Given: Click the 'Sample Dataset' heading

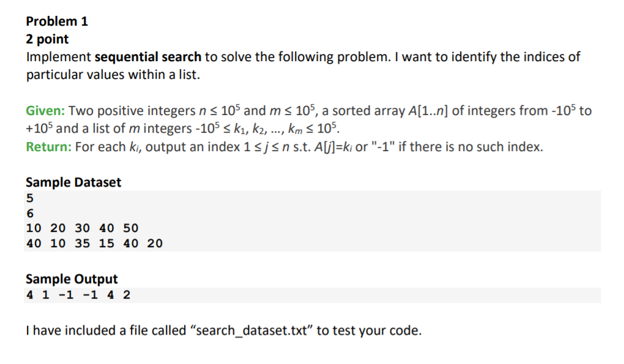Looking at the screenshot, I should [73, 182].
